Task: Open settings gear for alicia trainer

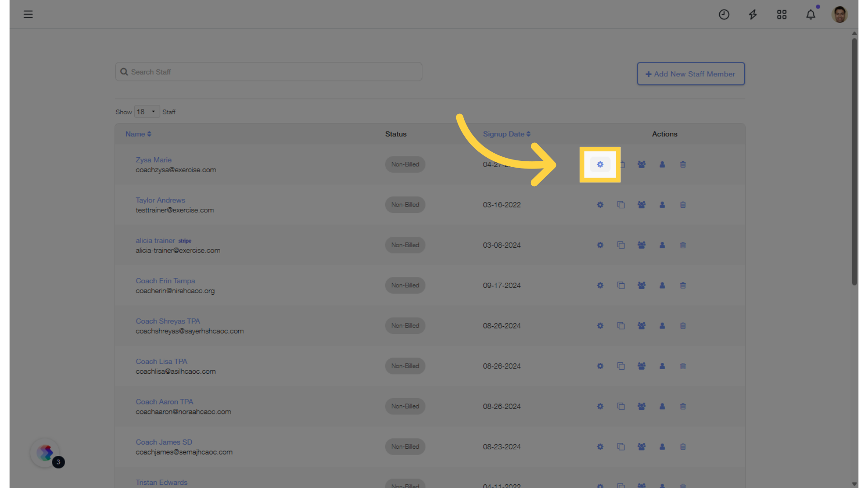Action: click(x=600, y=245)
